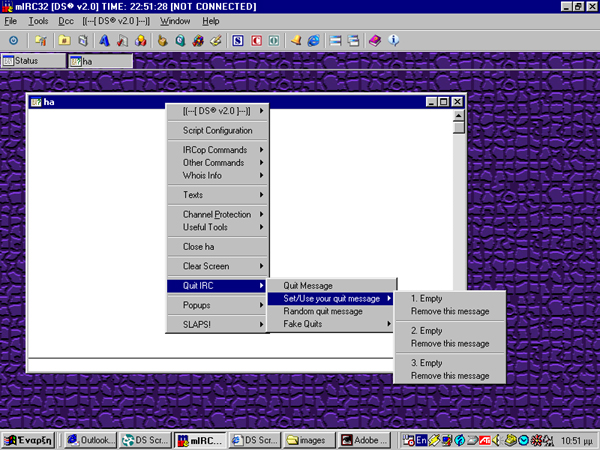Open Aliases editor via blue A icon
The image size is (600, 450).
(104, 40)
